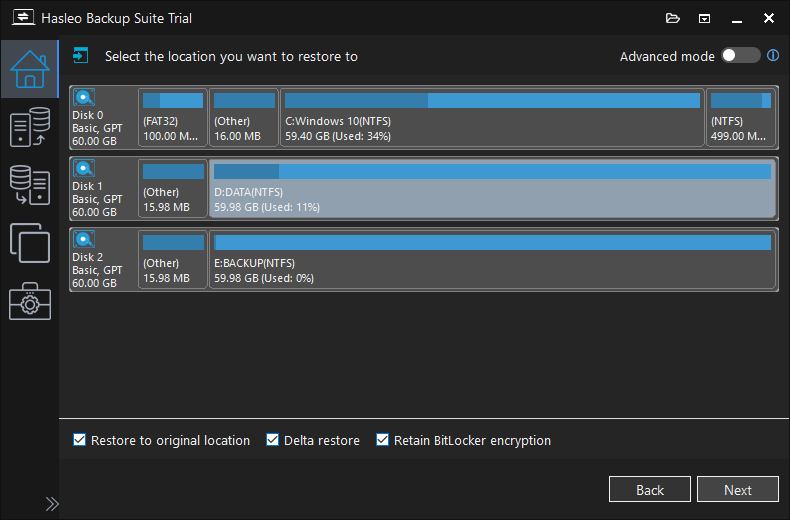
Task: Open Advanced mode info icon
Action: (x=773, y=55)
